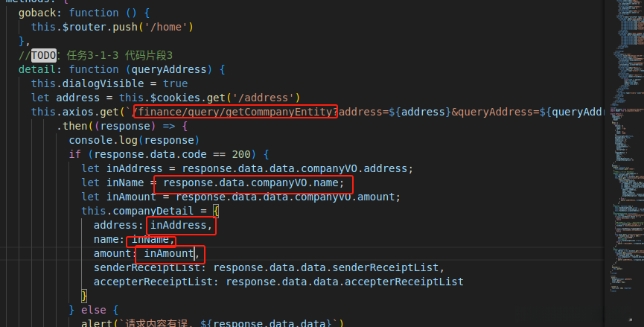The height and width of the screenshot is (327, 644).
Task: Click the else keyword
Action: (94, 310)
